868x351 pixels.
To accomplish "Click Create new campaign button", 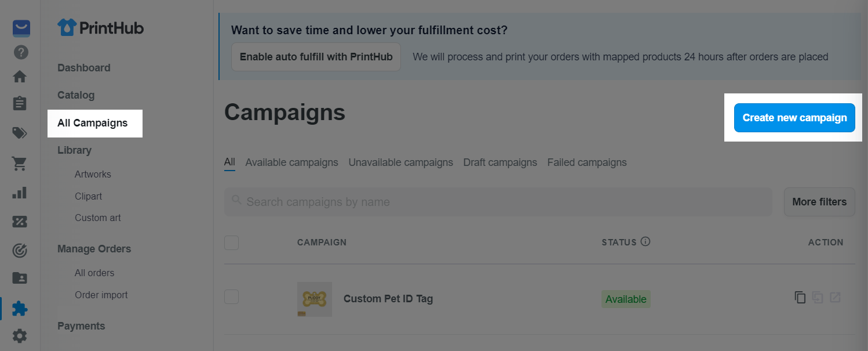I will click(x=794, y=118).
